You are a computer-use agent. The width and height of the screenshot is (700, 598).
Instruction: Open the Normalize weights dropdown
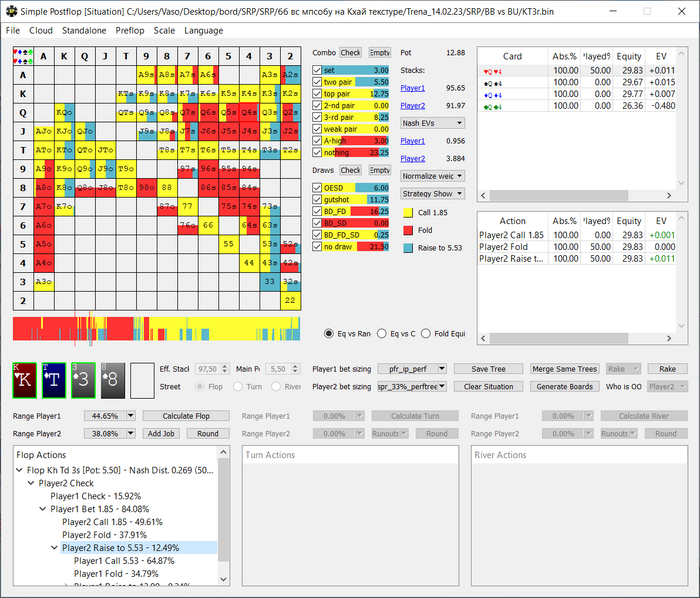432,176
